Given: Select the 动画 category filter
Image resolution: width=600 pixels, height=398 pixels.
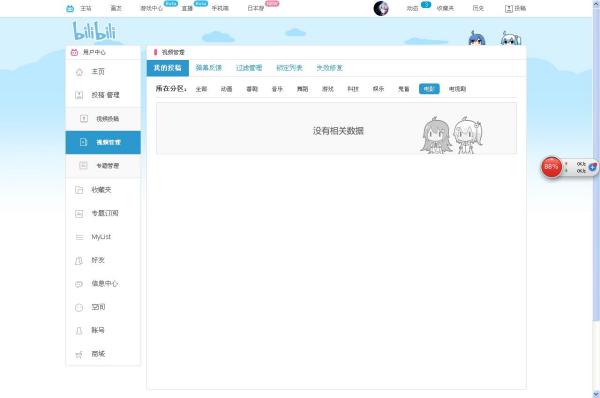Looking at the screenshot, I should pos(227,89).
